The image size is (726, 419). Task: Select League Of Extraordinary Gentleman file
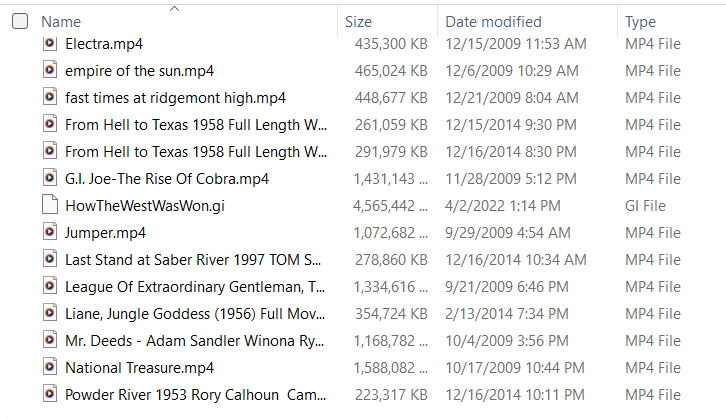click(195, 287)
